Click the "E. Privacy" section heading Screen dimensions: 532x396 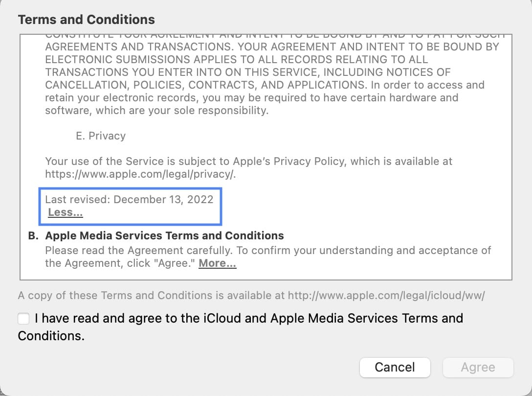(x=100, y=136)
